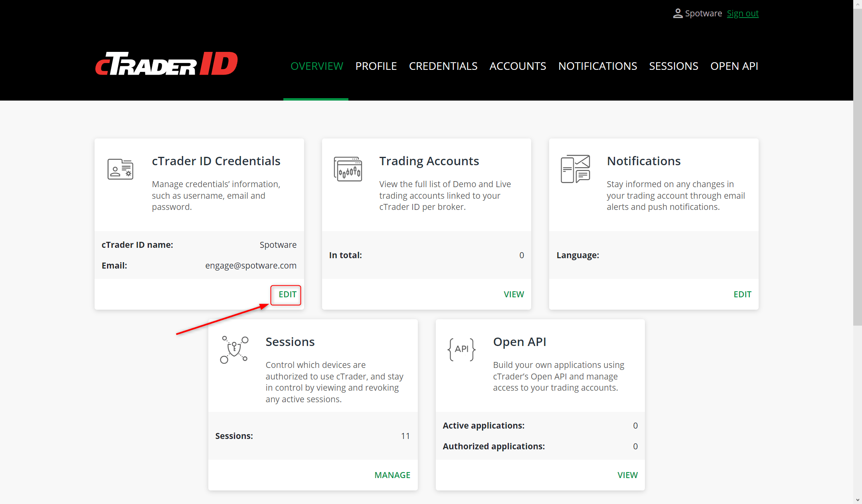Click the cTrader ID Credentials heading
The height and width of the screenshot is (504, 862).
(216, 161)
